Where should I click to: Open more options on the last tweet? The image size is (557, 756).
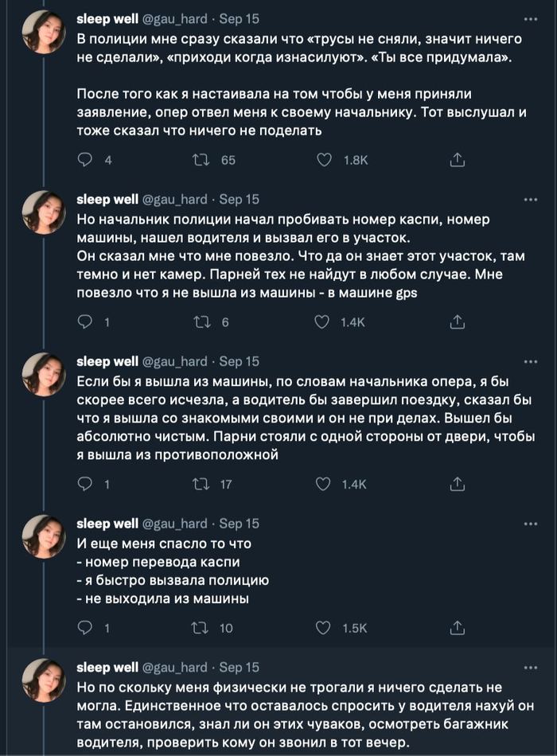point(530,667)
